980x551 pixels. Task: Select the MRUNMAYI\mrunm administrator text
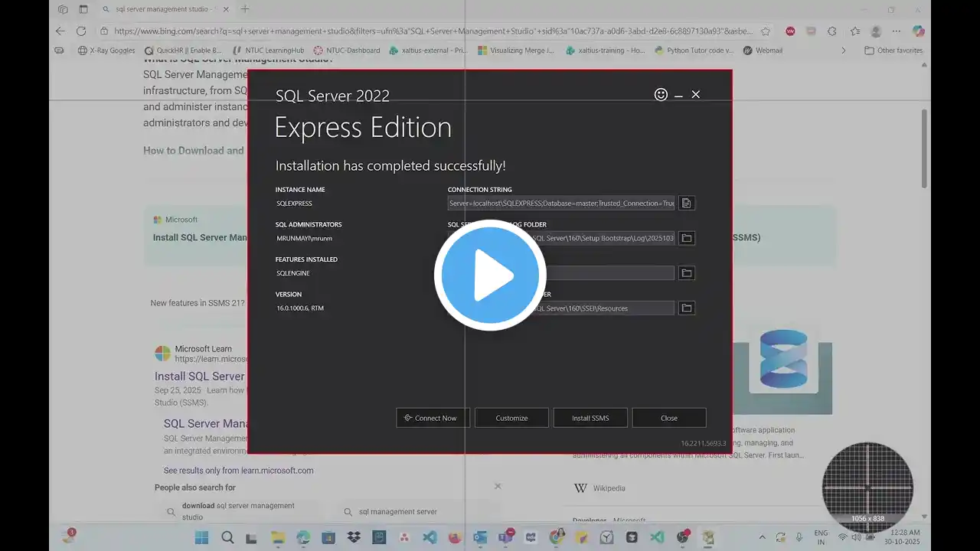(305, 239)
